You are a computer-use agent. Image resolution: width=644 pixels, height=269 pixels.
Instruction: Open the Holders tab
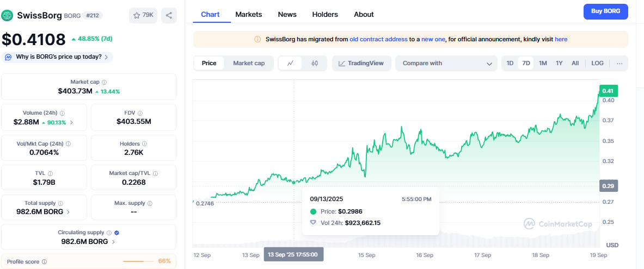coord(325,14)
